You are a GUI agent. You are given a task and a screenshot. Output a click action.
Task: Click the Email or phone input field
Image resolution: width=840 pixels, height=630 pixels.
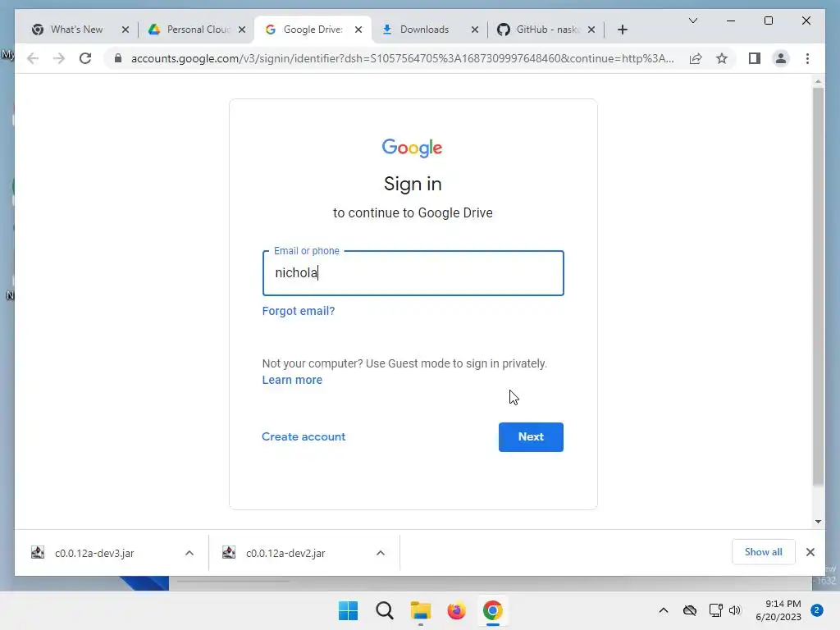pyautogui.click(x=413, y=272)
